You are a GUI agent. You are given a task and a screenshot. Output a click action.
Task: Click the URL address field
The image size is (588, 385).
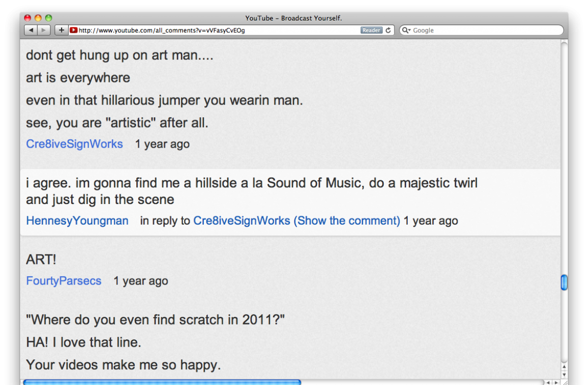tap(216, 30)
